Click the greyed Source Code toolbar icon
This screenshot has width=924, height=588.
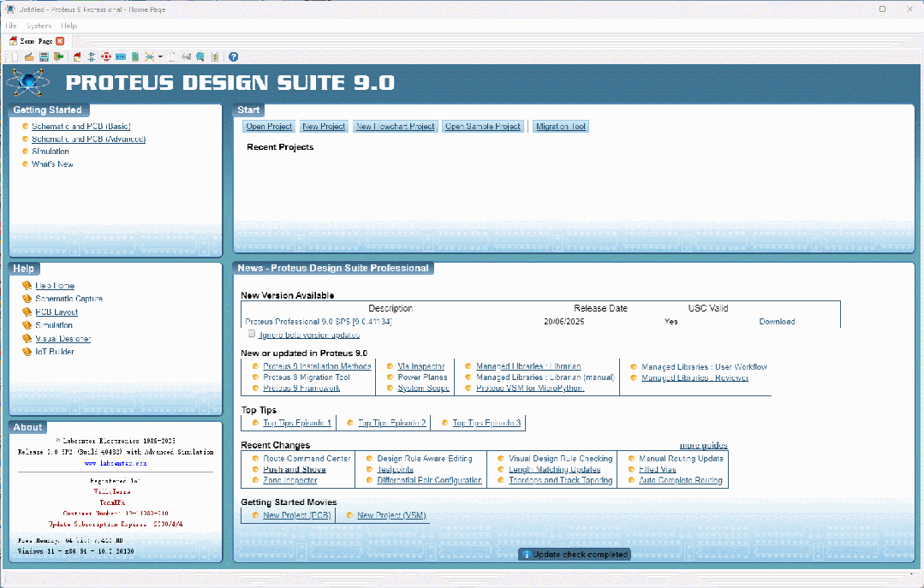click(x=186, y=57)
